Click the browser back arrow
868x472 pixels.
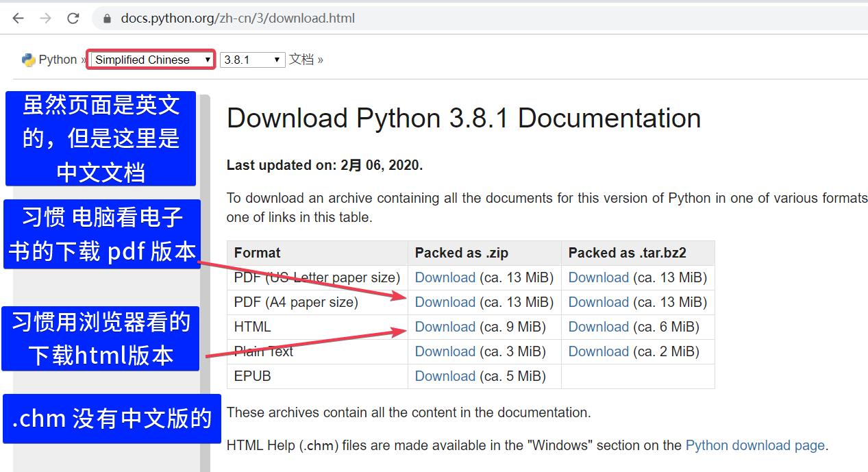pyautogui.click(x=18, y=18)
